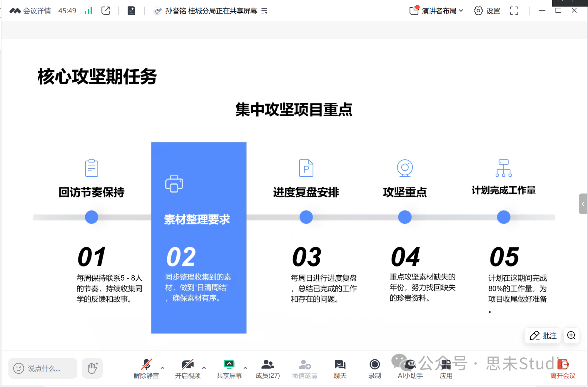Expand audio options arrow beside mute
This screenshot has height=387, width=588.
click(x=163, y=368)
